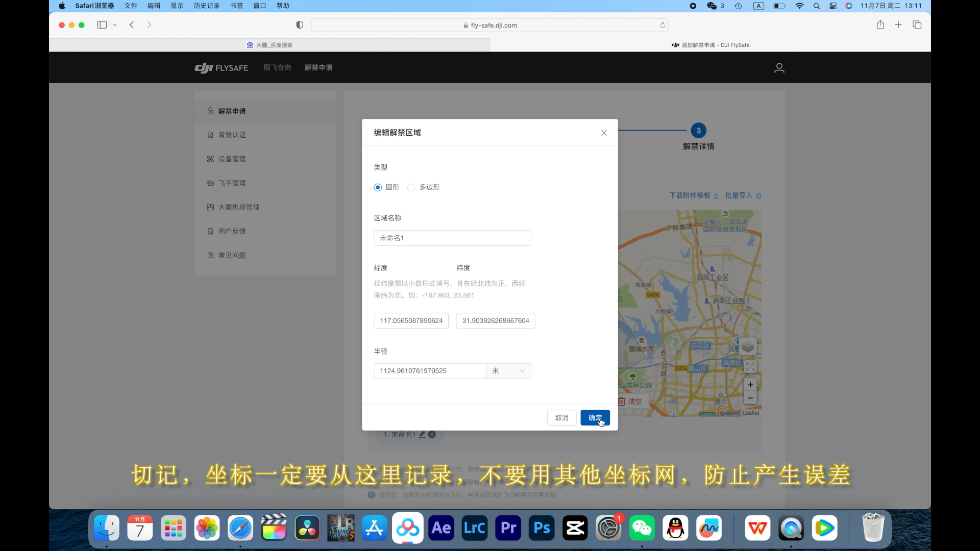Open the 历史记录 menu
This screenshot has height=551, width=980.
click(206, 6)
